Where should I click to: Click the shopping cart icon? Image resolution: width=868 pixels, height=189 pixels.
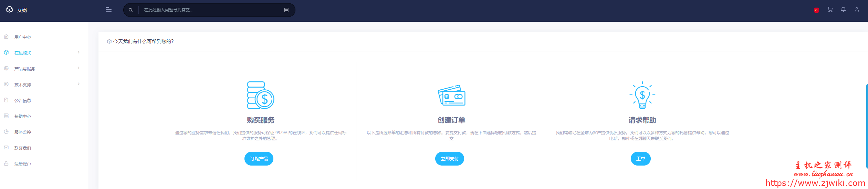(x=830, y=10)
